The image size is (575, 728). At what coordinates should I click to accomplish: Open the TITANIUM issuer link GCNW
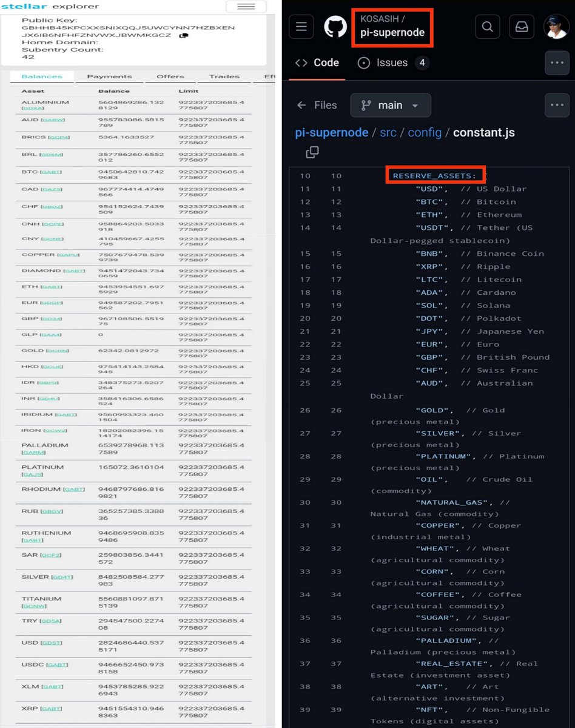click(x=33, y=606)
